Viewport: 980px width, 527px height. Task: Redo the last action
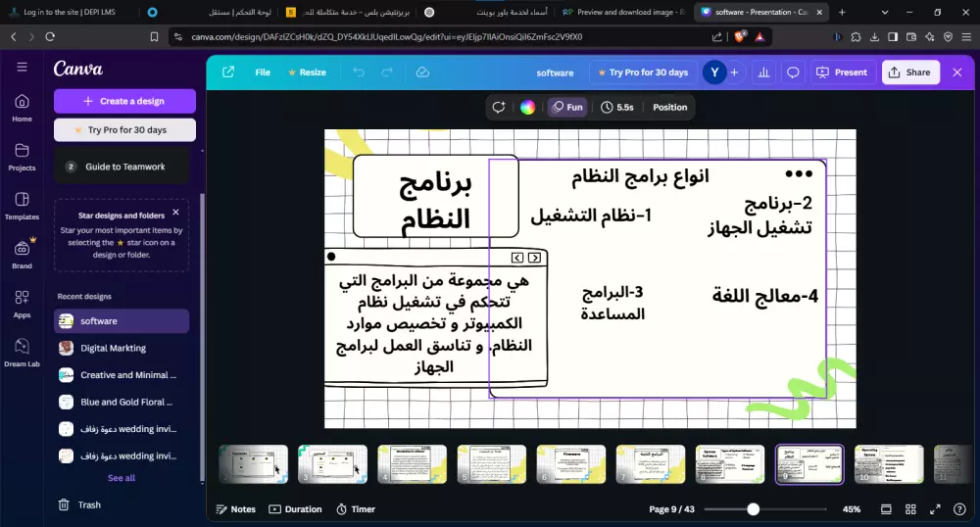pyautogui.click(x=387, y=72)
